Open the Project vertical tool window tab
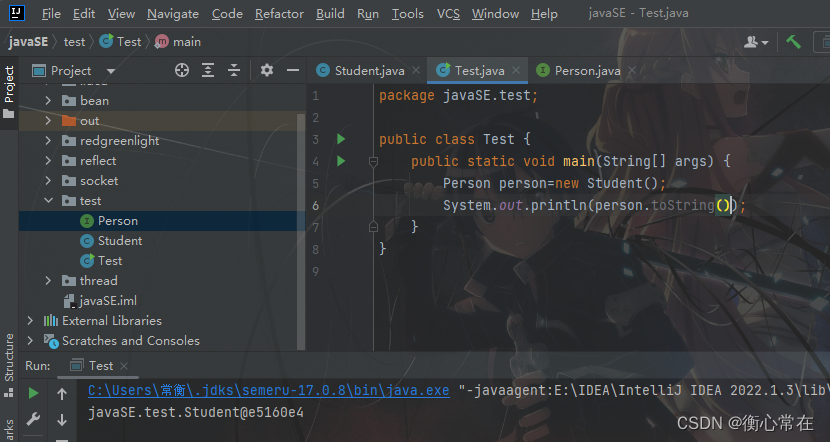Screen dimensions: 830x442 coord(9,91)
